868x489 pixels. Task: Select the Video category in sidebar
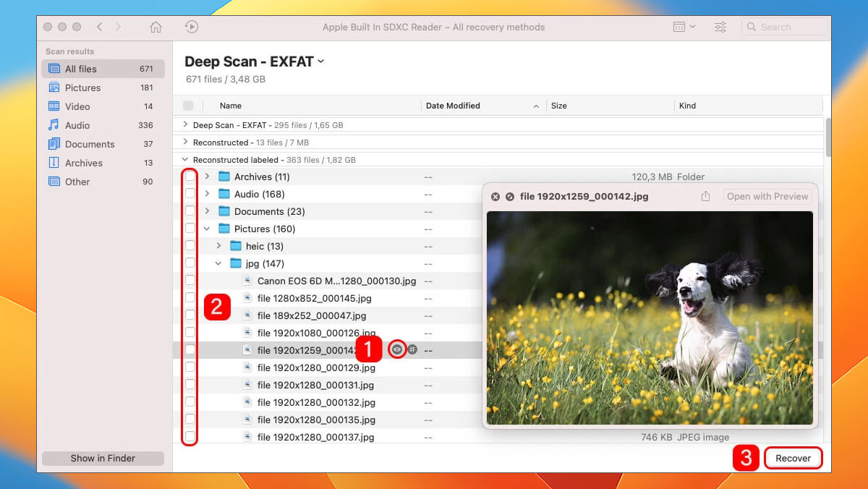pos(103,106)
